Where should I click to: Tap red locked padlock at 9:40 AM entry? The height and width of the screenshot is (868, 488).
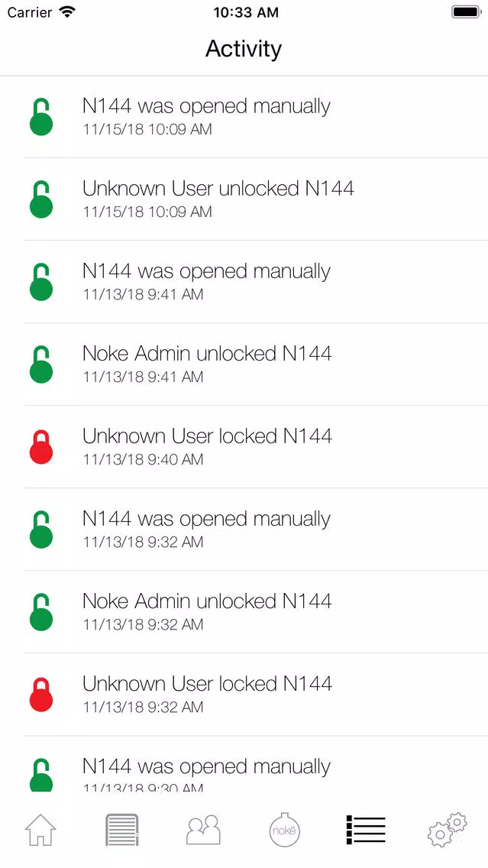41,447
